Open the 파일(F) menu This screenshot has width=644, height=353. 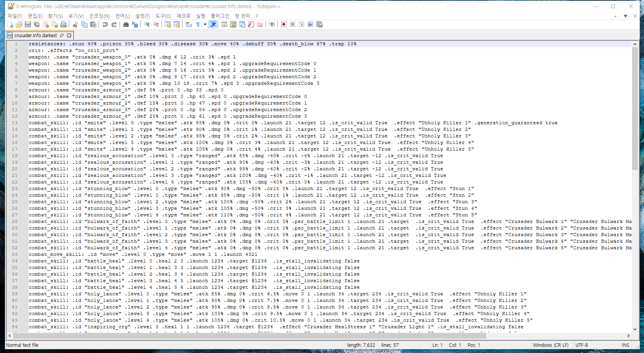tap(15, 16)
